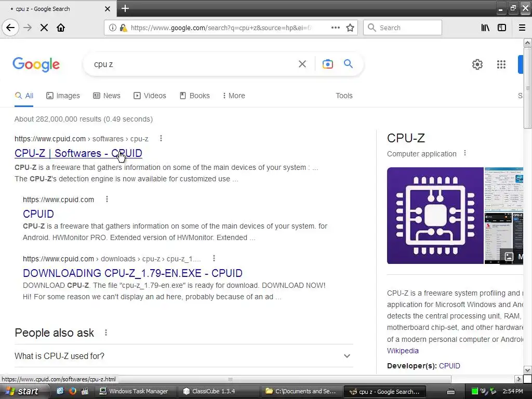
Task: Open the Google apps grid
Action: [x=501, y=64]
